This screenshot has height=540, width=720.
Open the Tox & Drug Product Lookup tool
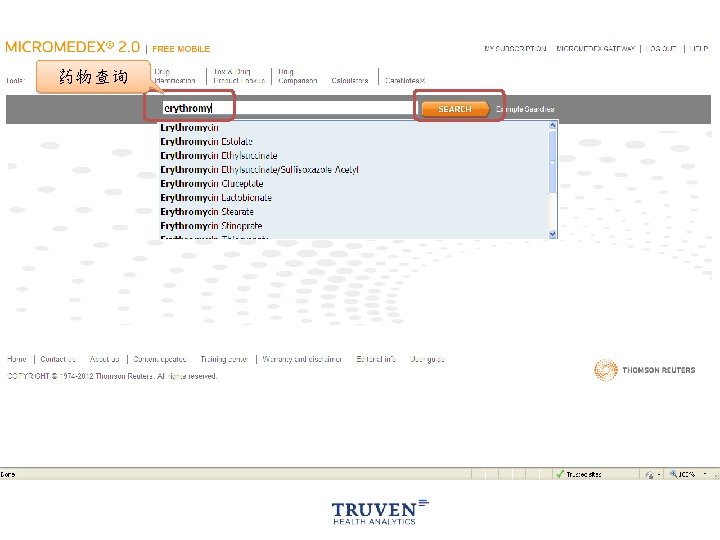239,76
